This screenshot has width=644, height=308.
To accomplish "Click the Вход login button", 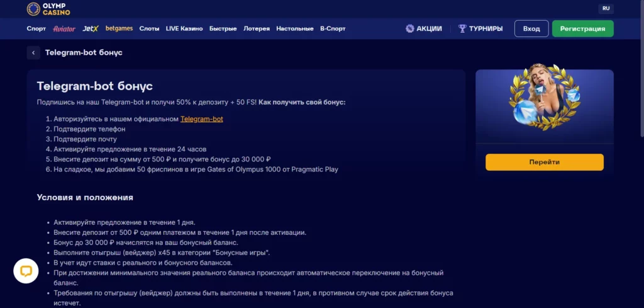I will tap(531, 29).
